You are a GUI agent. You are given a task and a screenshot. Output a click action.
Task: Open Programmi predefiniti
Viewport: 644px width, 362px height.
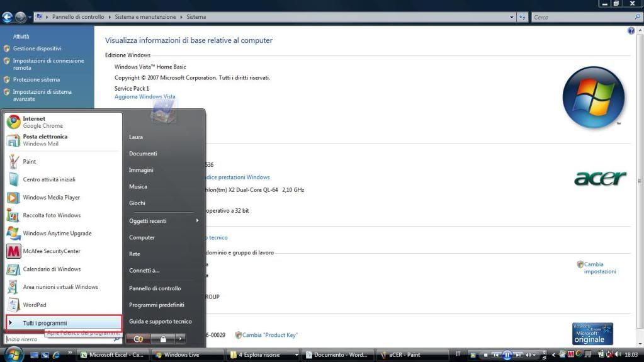(157, 305)
